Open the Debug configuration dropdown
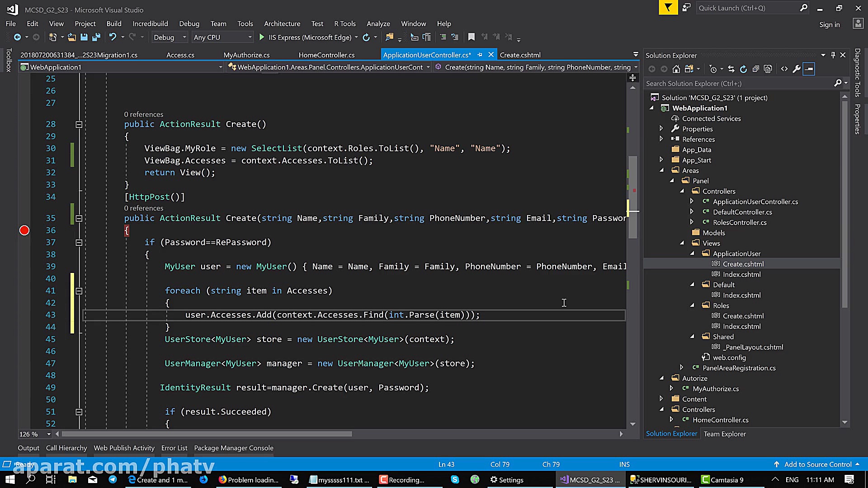The width and height of the screenshot is (868, 488). 170,37
